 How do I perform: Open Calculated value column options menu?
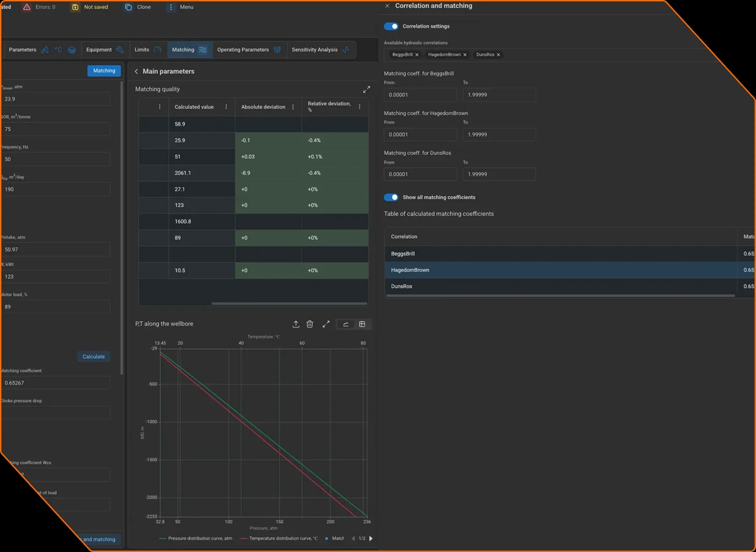coord(226,107)
